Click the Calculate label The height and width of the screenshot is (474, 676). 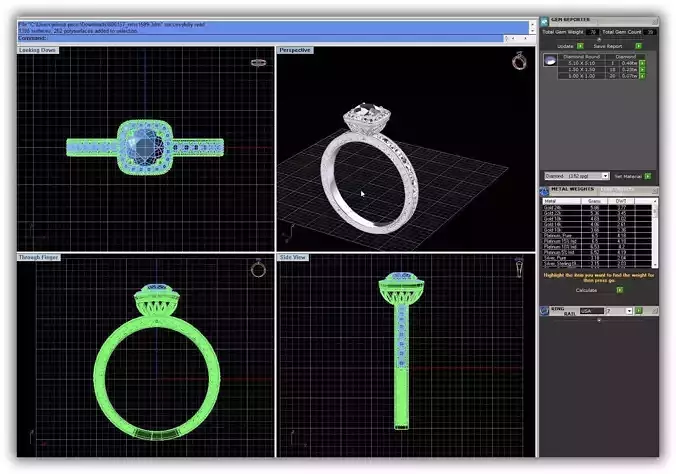click(586, 290)
